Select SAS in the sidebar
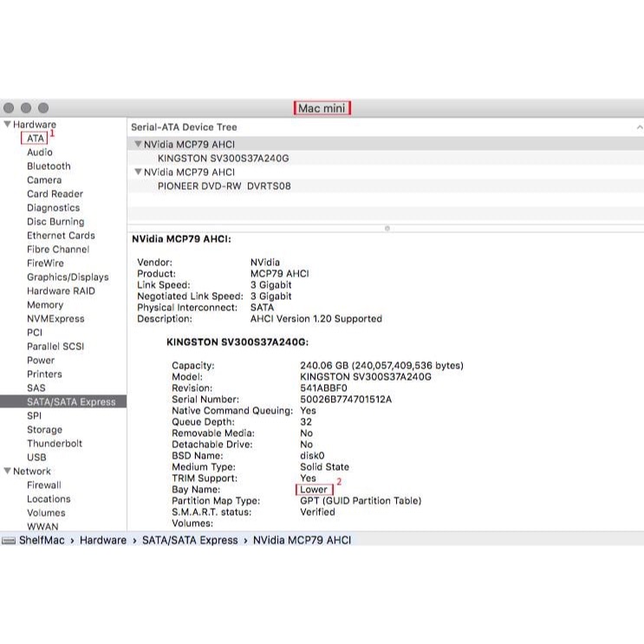Screen dimensions: 644x644 [x=36, y=388]
